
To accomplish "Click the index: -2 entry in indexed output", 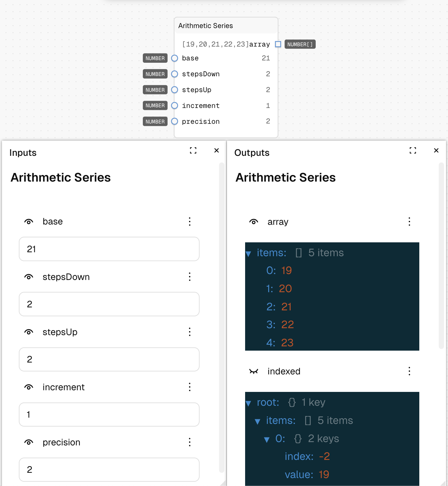I will pos(307,456).
